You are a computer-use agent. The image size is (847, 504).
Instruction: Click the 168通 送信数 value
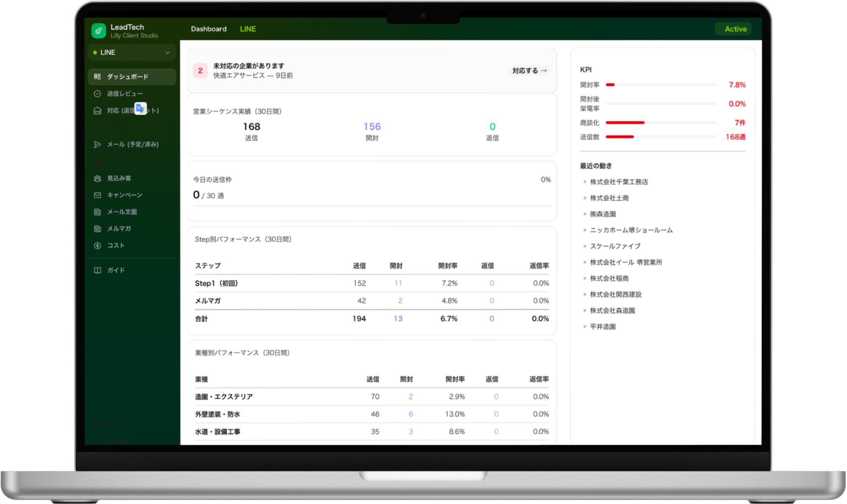tap(735, 137)
